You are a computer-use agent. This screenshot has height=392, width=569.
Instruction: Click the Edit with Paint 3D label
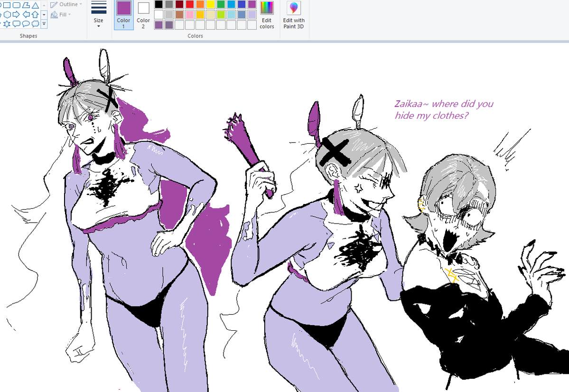294,23
